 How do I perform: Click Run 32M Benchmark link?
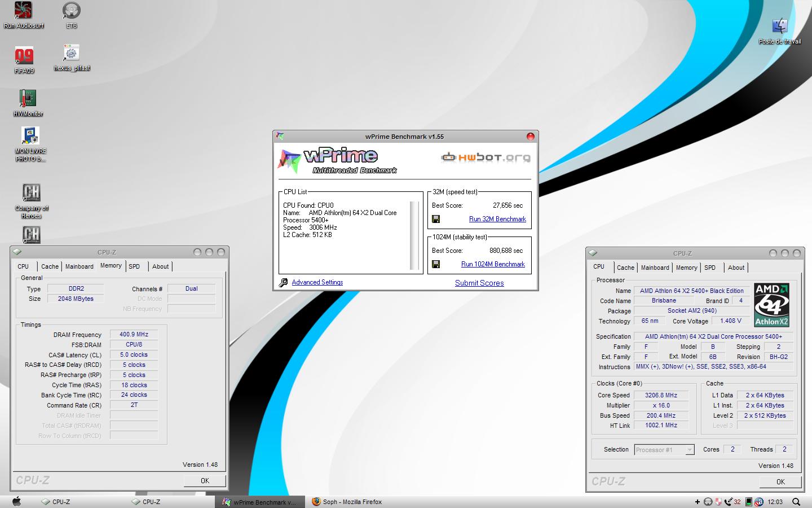tap(497, 219)
